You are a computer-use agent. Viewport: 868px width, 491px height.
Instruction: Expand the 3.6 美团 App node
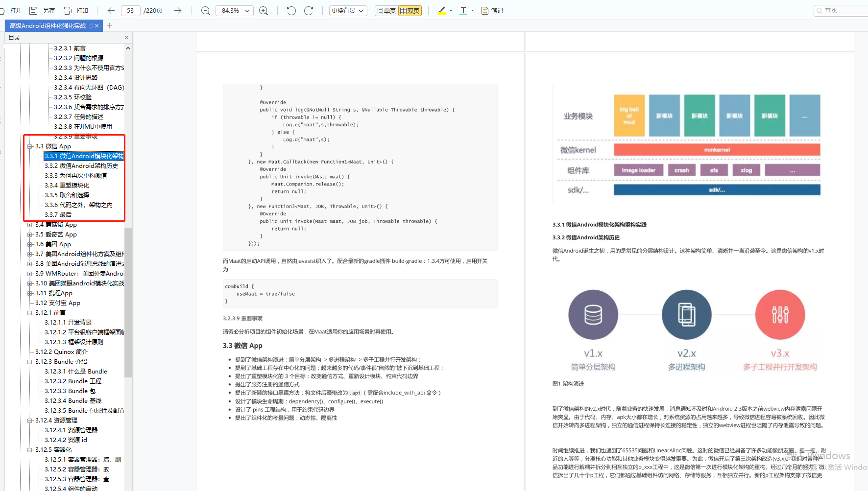click(30, 244)
